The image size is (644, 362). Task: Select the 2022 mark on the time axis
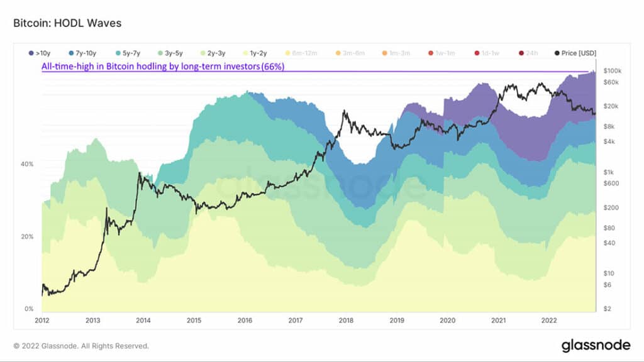tap(548, 320)
